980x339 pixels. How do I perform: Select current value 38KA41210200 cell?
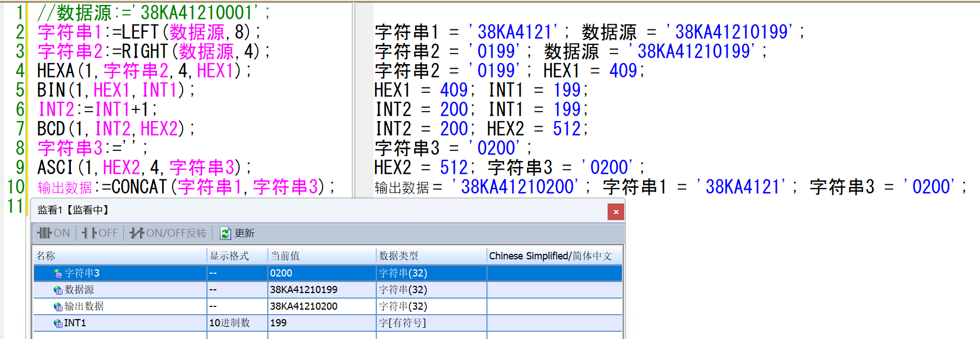[x=321, y=306]
